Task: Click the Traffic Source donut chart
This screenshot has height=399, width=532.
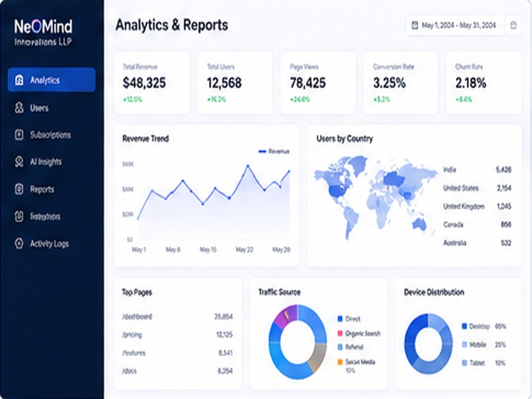Action: [297, 342]
